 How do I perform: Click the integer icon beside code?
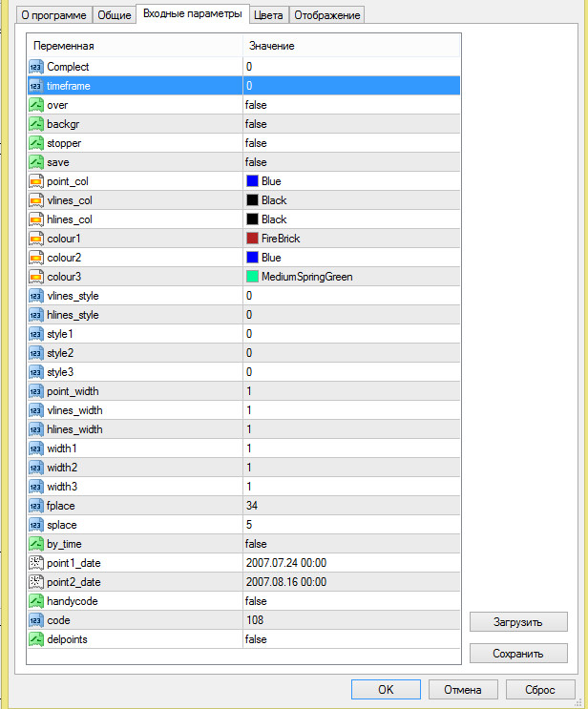click(36, 620)
